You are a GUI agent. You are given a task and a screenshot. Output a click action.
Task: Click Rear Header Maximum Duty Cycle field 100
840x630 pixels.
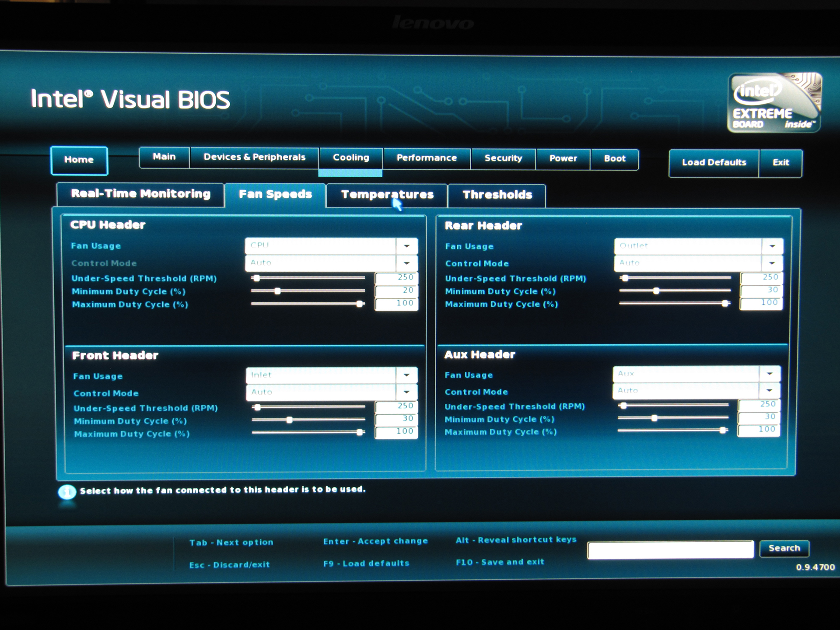coord(761,303)
